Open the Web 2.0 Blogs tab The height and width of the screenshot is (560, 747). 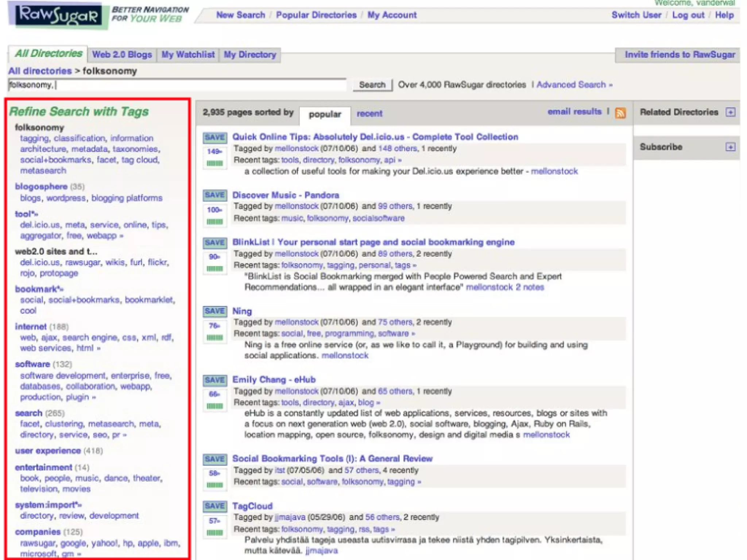click(x=122, y=55)
